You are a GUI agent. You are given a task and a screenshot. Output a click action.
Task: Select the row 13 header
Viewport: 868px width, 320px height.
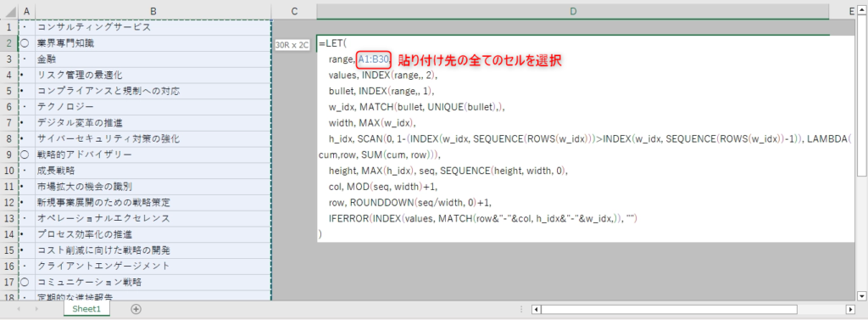(8, 218)
